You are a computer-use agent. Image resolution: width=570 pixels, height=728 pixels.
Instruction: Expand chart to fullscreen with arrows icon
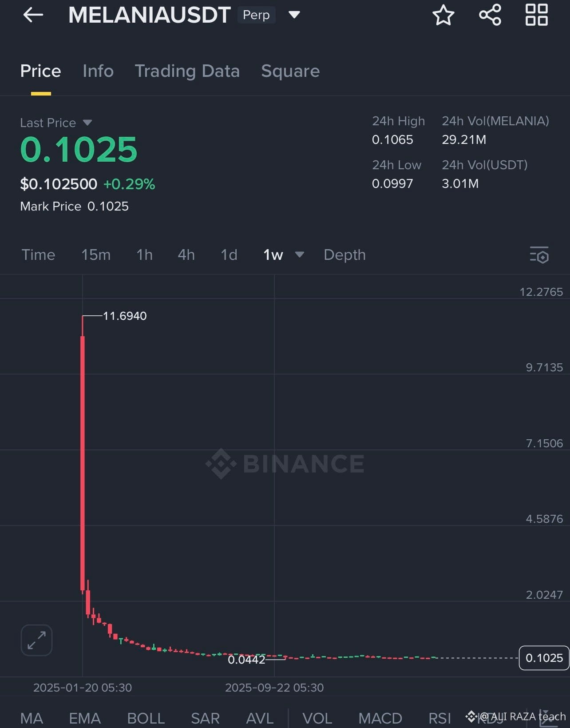36,640
